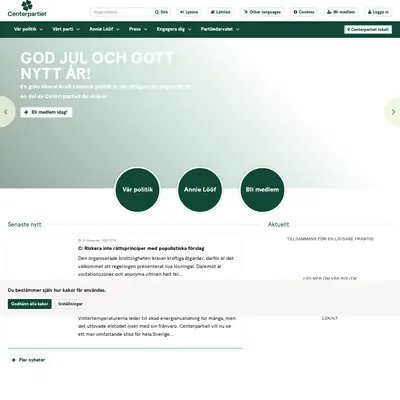Expand the Partiledarvalet menu

pos(220,29)
